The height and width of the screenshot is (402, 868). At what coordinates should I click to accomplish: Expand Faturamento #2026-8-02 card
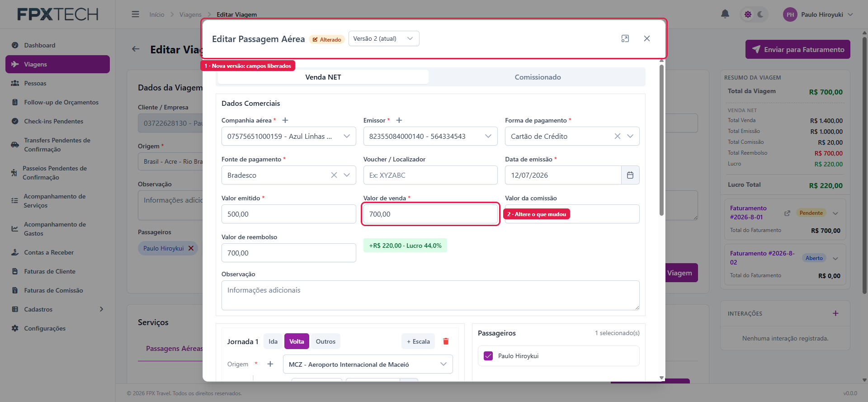(x=835, y=258)
